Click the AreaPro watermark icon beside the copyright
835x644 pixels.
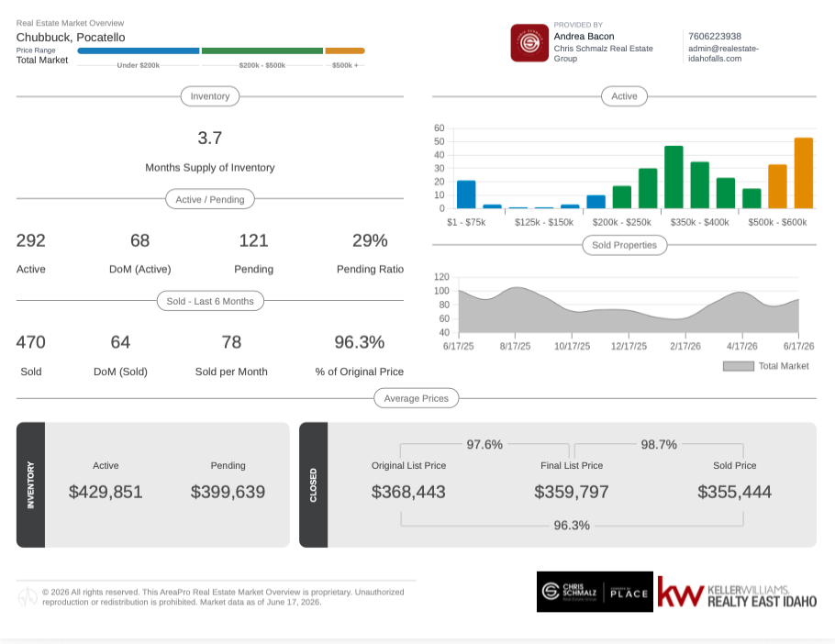tap(28, 597)
